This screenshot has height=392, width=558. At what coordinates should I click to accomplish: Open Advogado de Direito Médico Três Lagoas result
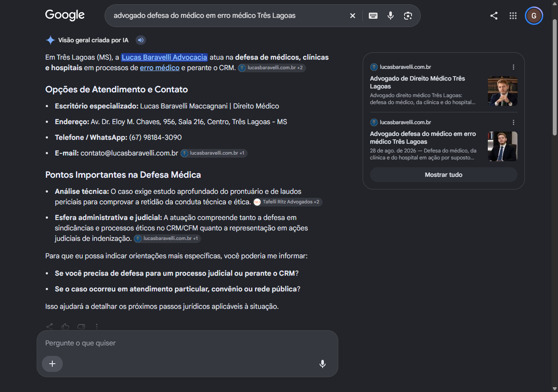tap(418, 82)
